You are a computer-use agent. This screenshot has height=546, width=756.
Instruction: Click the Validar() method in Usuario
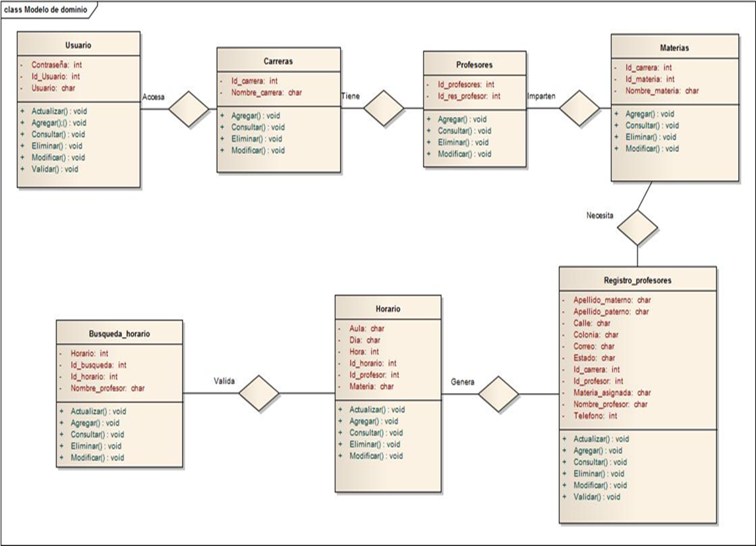(x=54, y=169)
